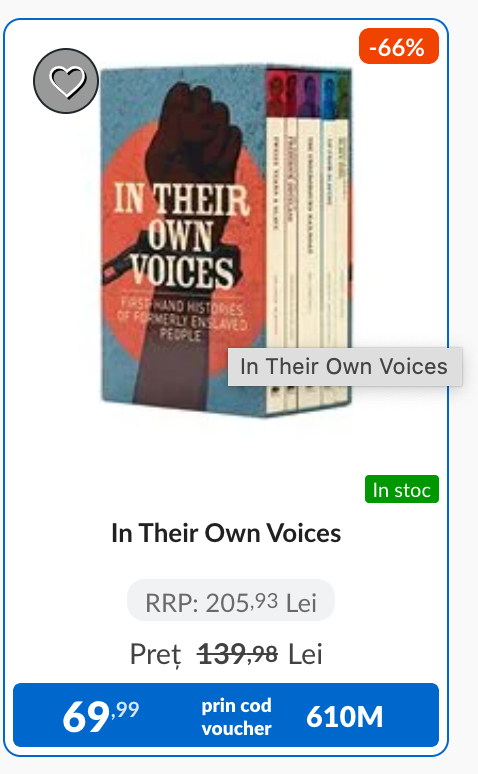
Task: Click the "prin cod voucher" text
Action: point(237,717)
